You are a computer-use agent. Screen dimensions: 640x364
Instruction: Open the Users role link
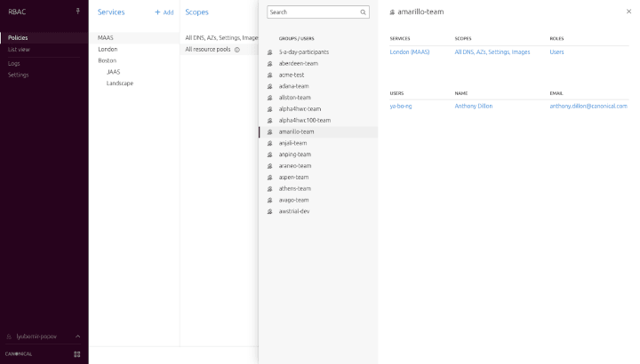[556, 52]
